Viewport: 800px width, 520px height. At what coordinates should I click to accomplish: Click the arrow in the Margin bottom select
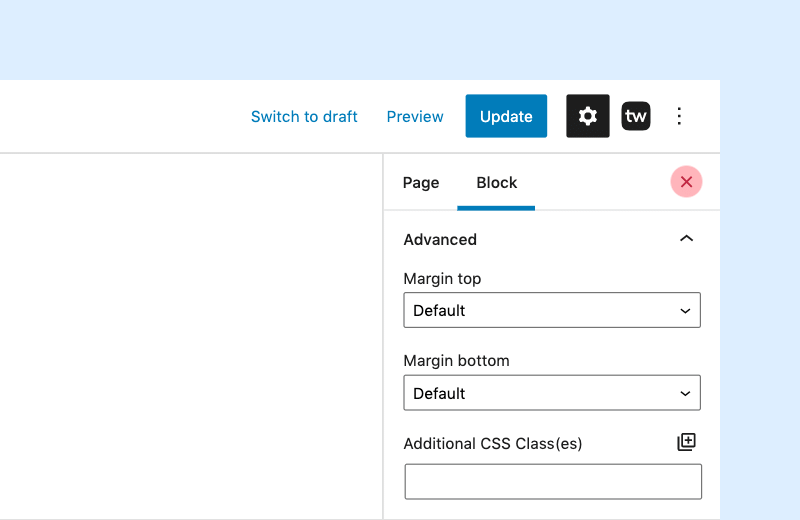(685, 393)
